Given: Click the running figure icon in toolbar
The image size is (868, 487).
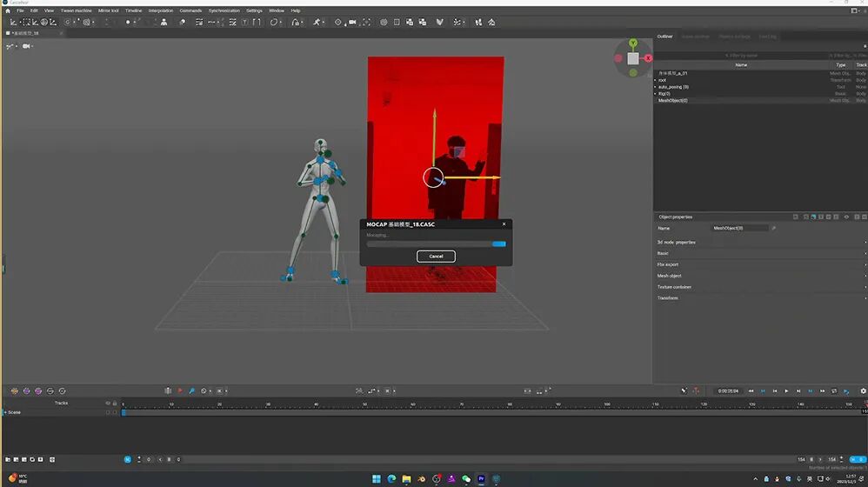Looking at the screenshot, I should pyautogui.click(x=315, y=22).
